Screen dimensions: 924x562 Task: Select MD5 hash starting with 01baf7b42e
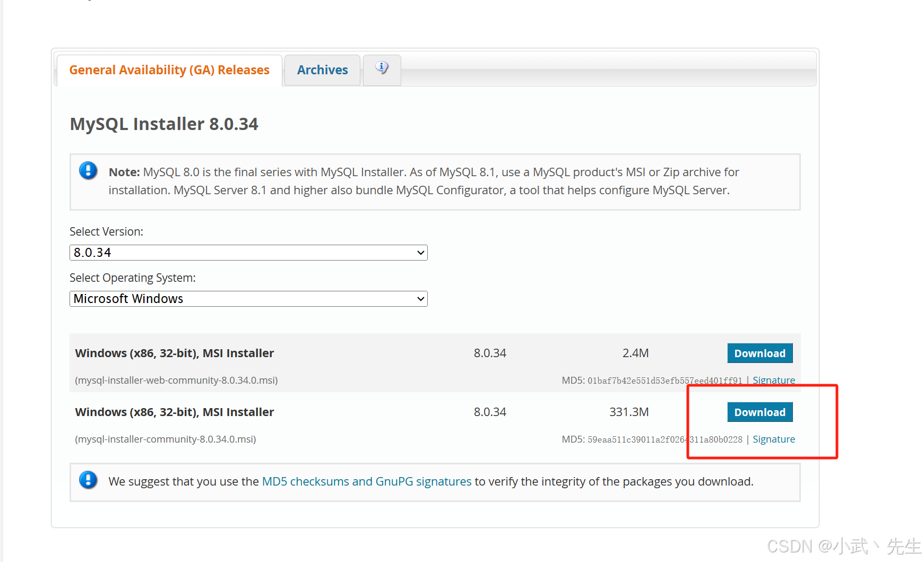coord(665,381)
